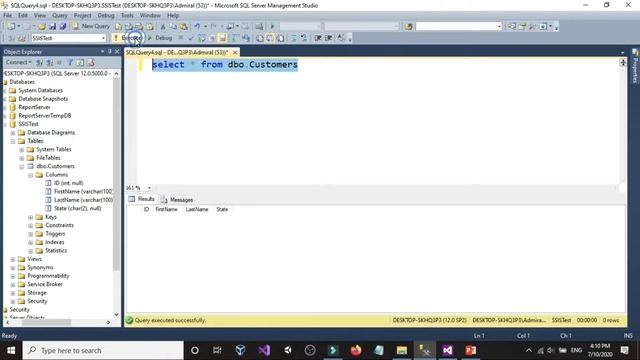Switch to the Messages tab
This screenshot has height=360, width=640.
pos(176,200)
